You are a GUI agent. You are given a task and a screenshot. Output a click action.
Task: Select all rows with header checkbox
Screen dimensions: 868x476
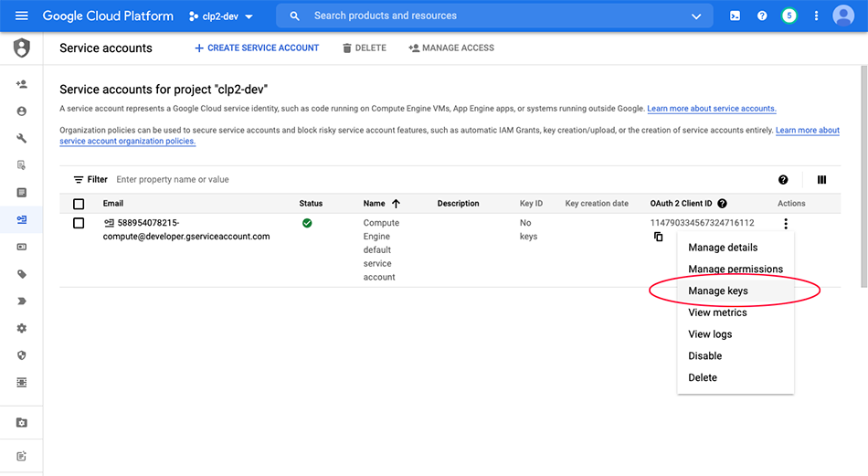coord(79,204)
